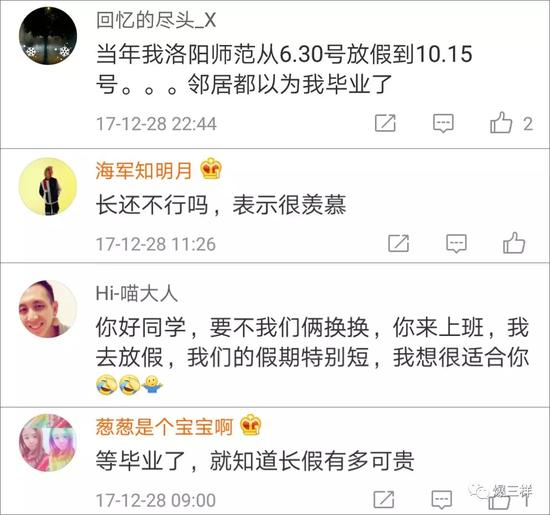
Task: Open 海军知明月's profile avatar
Action: click(x=48, y=187)
